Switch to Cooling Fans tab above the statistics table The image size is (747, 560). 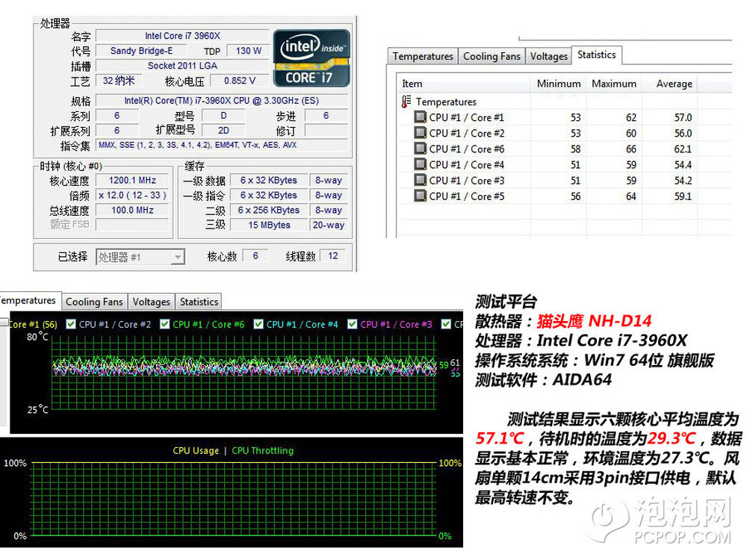[x=492, y=56]
